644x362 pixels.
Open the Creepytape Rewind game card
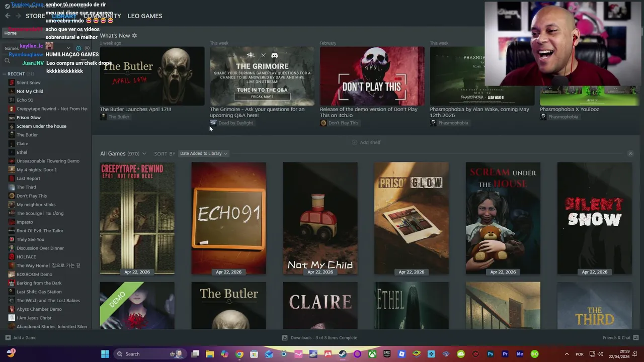coord(137,218)
